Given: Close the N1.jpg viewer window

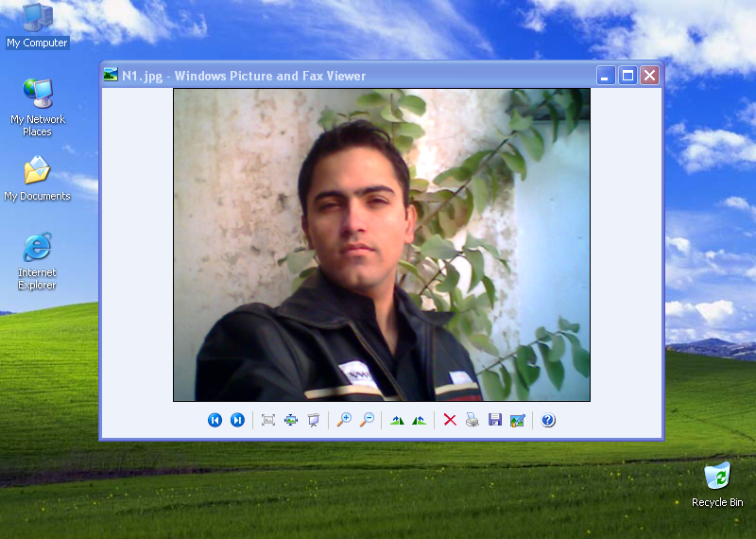Looking at the screenshot, I should click(650, 76).
